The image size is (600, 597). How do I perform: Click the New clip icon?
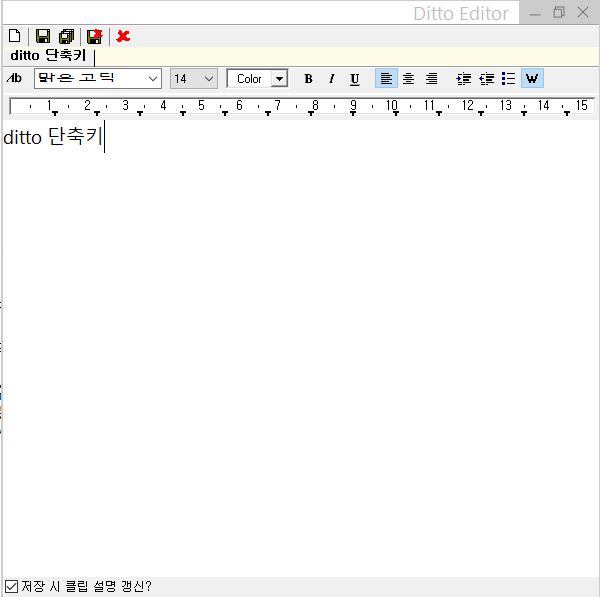(x=15, y=36)
